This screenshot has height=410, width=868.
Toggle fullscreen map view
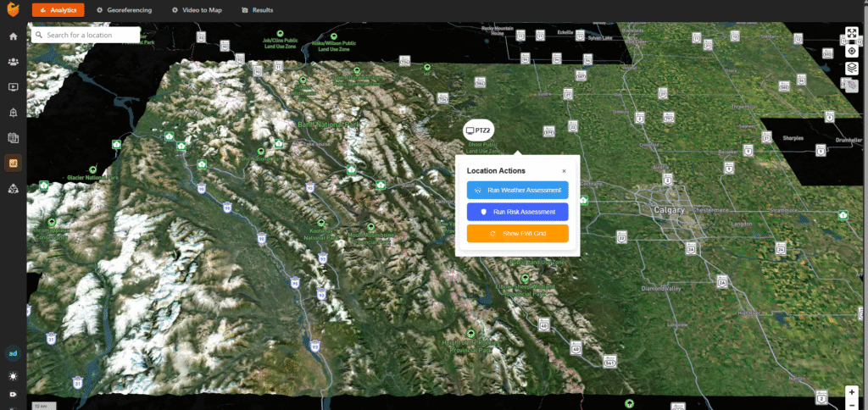(x=851, y=34)
